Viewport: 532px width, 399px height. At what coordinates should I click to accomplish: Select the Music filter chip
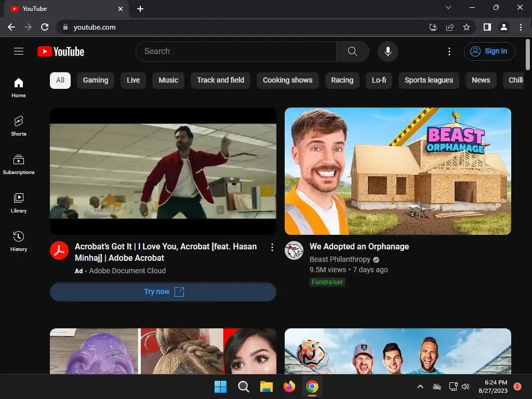click(x=168, y=81)
